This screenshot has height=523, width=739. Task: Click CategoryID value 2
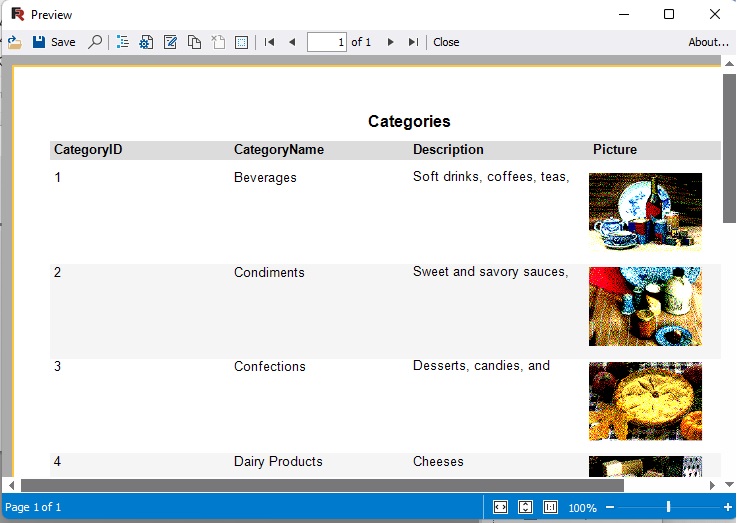point(57,272)
